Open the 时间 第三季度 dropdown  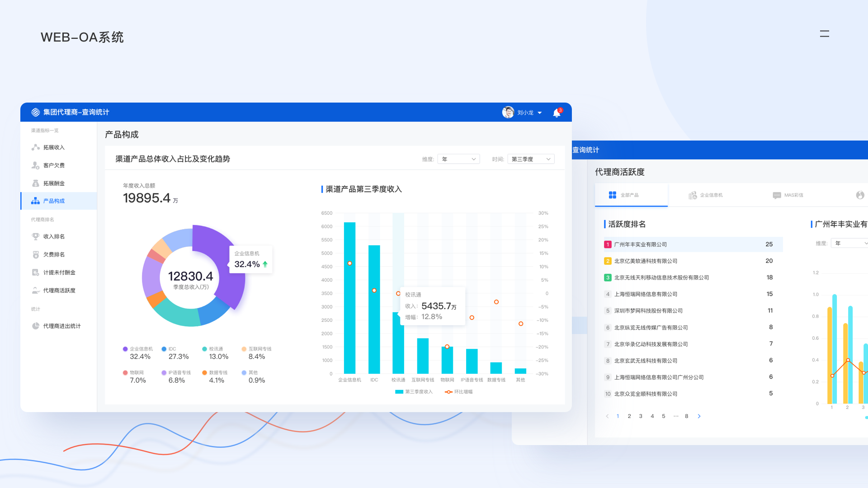pyautogui.click(x=531, y=159)
